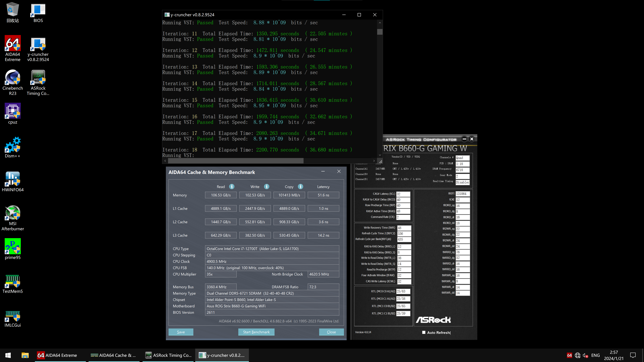Click the Copy info icon in the benchmark
Image resolution: width=644 pixels, height=362 pixels.
point(301,187)
